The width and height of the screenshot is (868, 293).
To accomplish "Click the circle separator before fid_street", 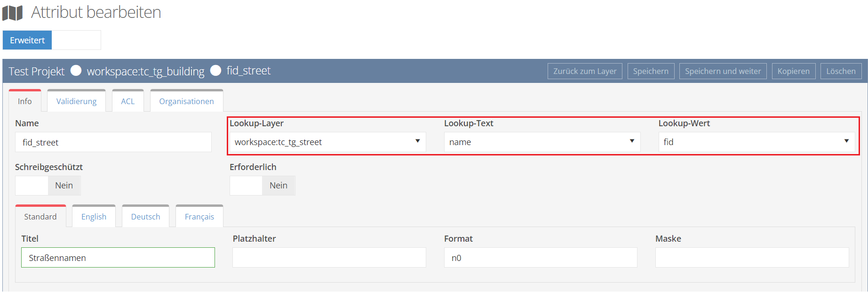I will [215, 71].
